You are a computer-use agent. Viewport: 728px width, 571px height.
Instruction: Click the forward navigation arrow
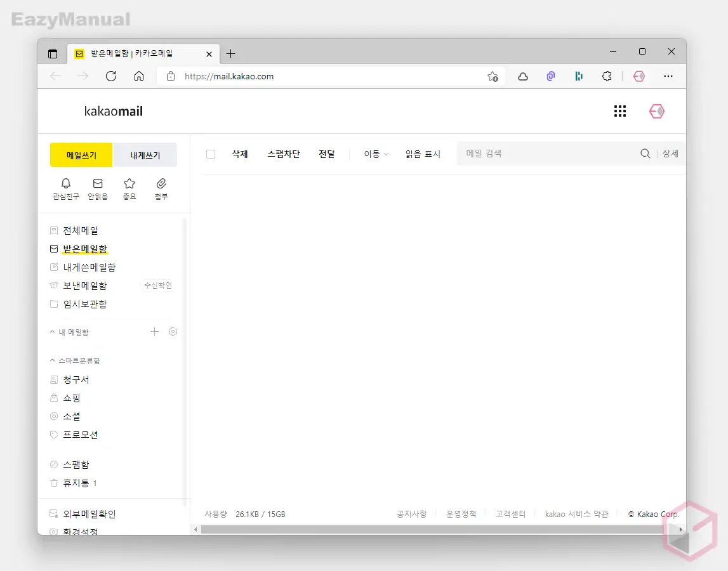pos(83,76)
